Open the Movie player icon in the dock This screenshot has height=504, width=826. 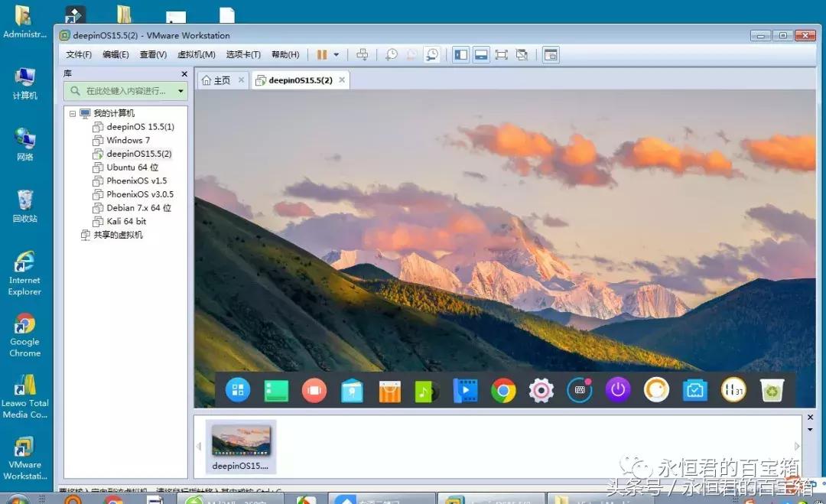[466, 390]
